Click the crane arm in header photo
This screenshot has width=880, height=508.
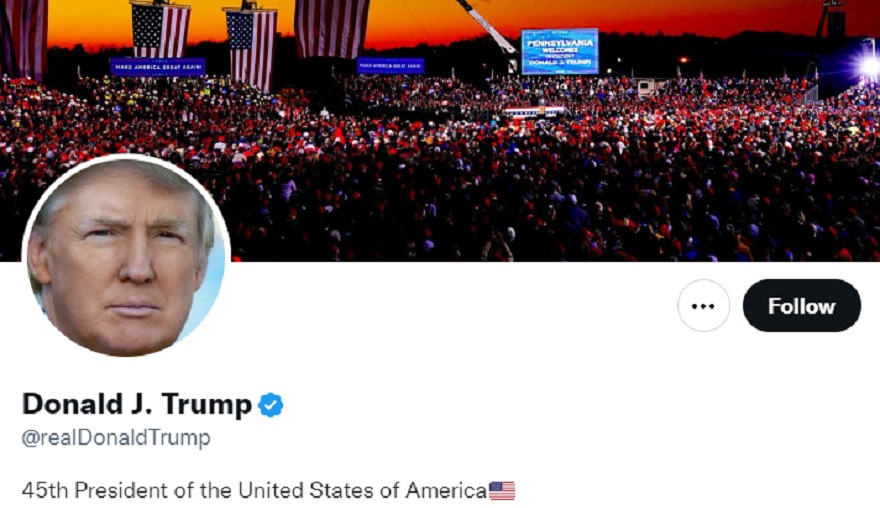pos(486,25)
